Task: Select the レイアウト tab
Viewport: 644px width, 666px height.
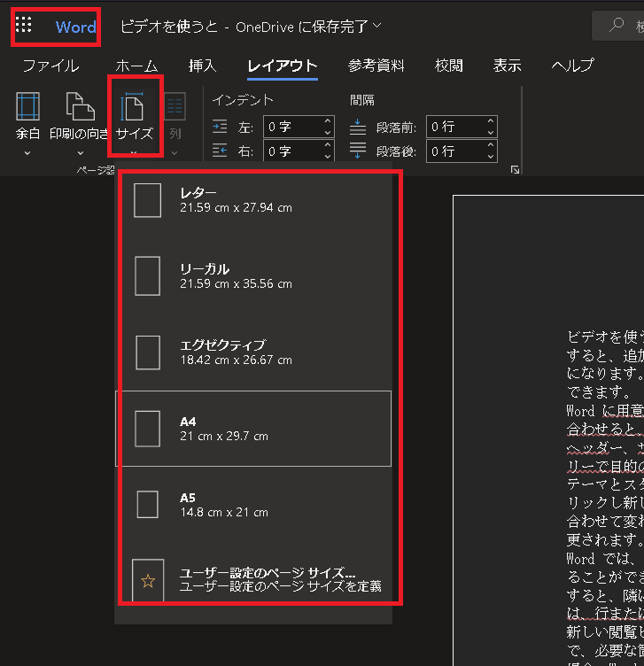Action: (283, 66)
